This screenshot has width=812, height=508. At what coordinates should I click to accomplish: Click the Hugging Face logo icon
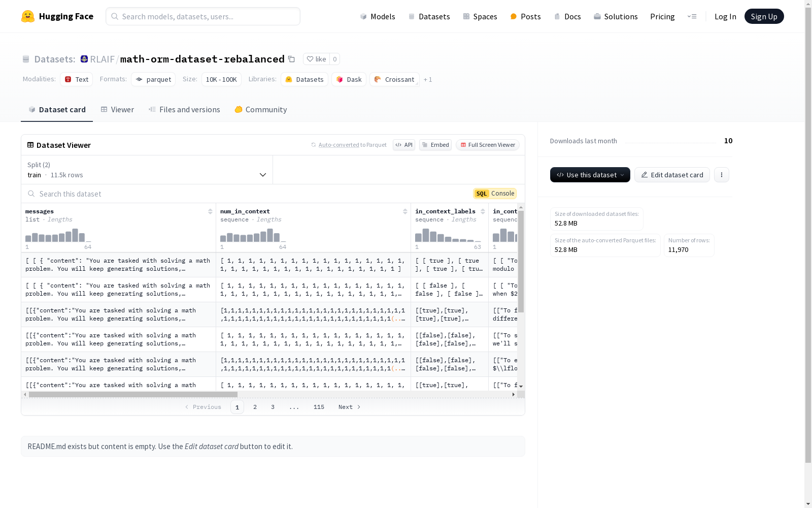coord(28,16)
